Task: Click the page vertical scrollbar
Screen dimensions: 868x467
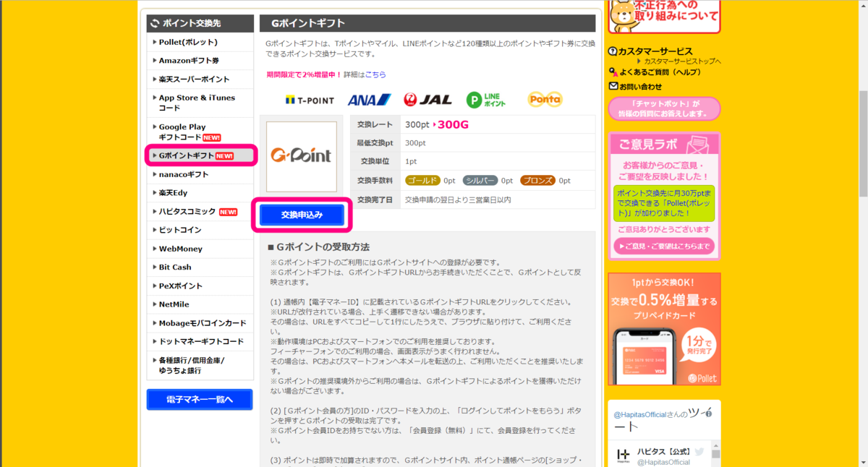Action: click(x=862, y=144)
